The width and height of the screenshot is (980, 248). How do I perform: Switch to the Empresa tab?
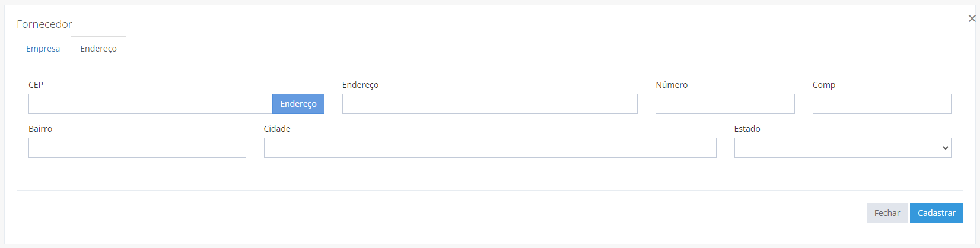[x=43, y=49]
